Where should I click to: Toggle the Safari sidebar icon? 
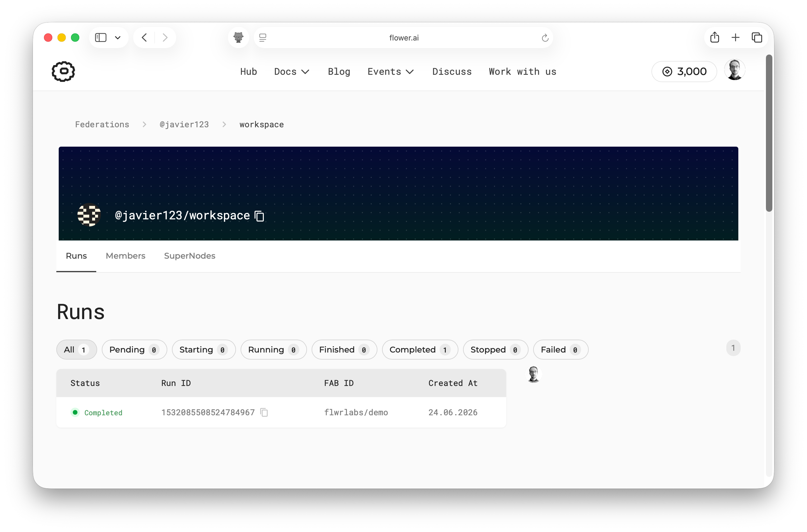pyautogui.click(x=100, y=37)
